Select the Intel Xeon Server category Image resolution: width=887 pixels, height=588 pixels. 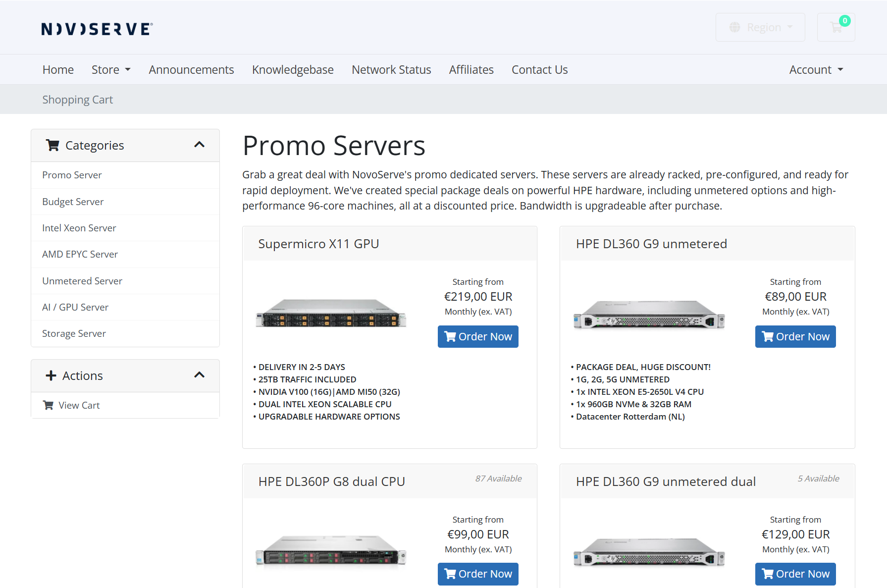(x=125, y=228)
